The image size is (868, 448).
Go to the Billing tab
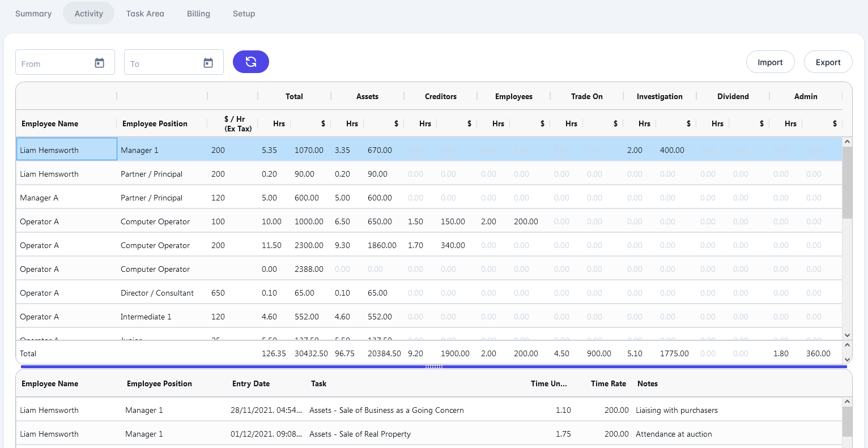(198, 14)
